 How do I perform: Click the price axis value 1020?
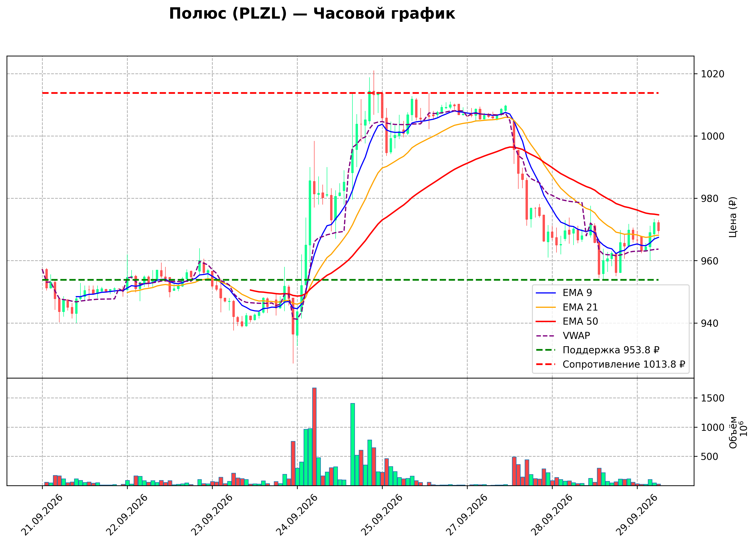[713, 74]
